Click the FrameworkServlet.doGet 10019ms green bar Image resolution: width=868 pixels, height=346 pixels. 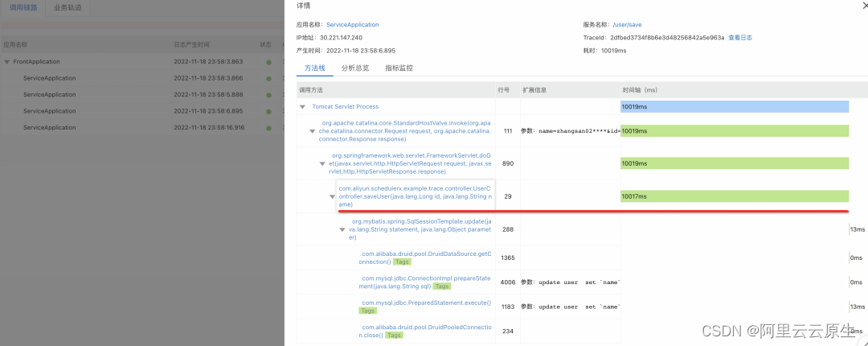(x=735, y=163)
